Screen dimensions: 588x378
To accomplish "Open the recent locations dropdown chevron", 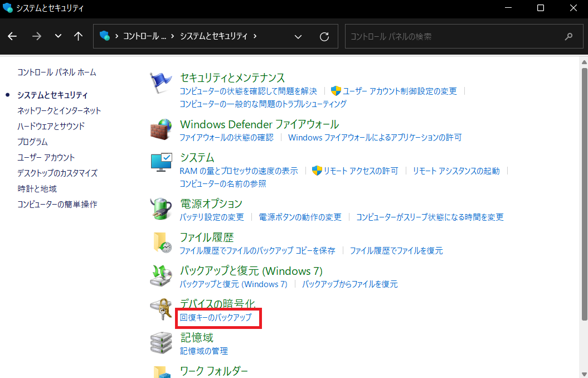I will 58,36.
